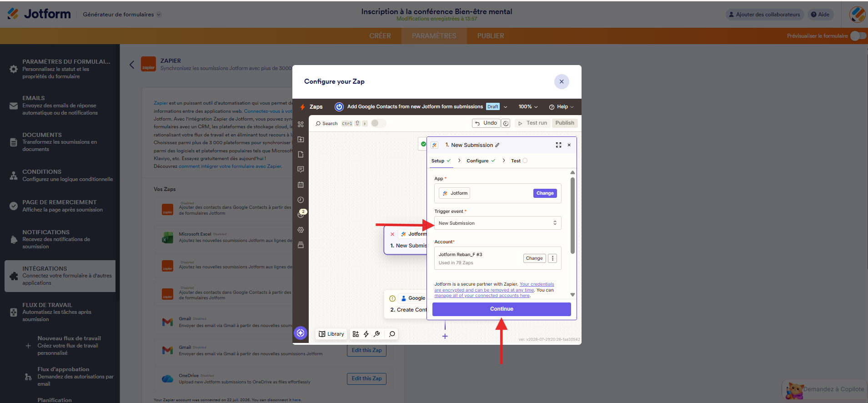Switch to the Test tab
The height and width of the screenshot is (403, 868).
(519, 161)
